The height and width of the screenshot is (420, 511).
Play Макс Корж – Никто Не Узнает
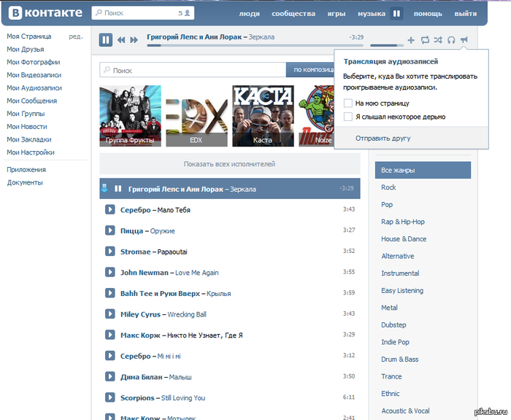109,335
